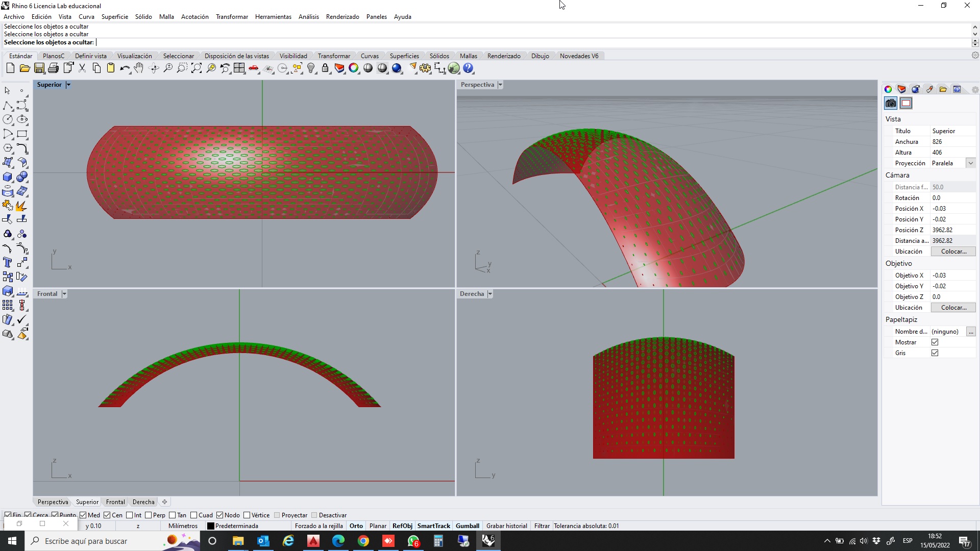Select the Box solid tool

8,177
